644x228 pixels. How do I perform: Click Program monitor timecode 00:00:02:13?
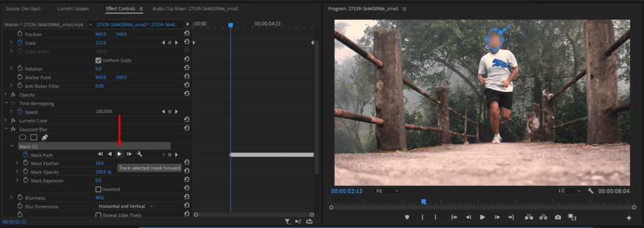click(347, 191)
